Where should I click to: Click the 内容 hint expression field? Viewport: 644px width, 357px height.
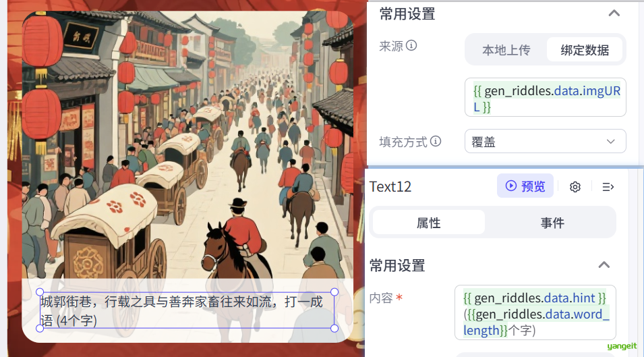535,313
